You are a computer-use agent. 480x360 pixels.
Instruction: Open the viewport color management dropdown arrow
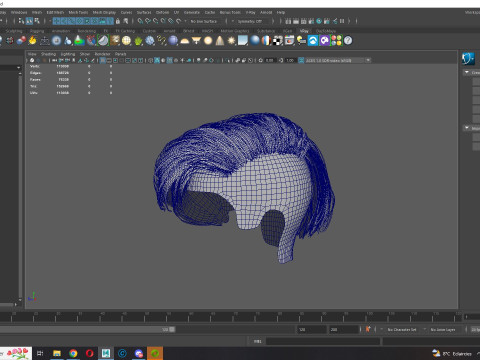point(368,60)
